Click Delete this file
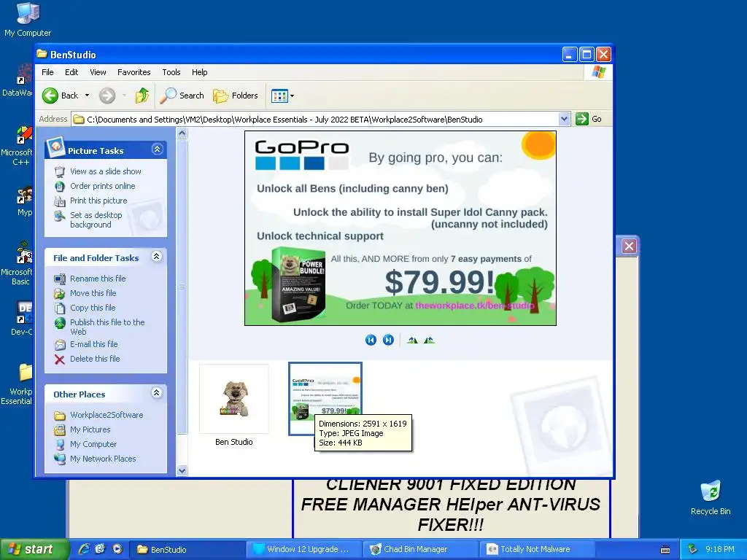This screenshot has height=560, width=747. [x=95, y=359]
